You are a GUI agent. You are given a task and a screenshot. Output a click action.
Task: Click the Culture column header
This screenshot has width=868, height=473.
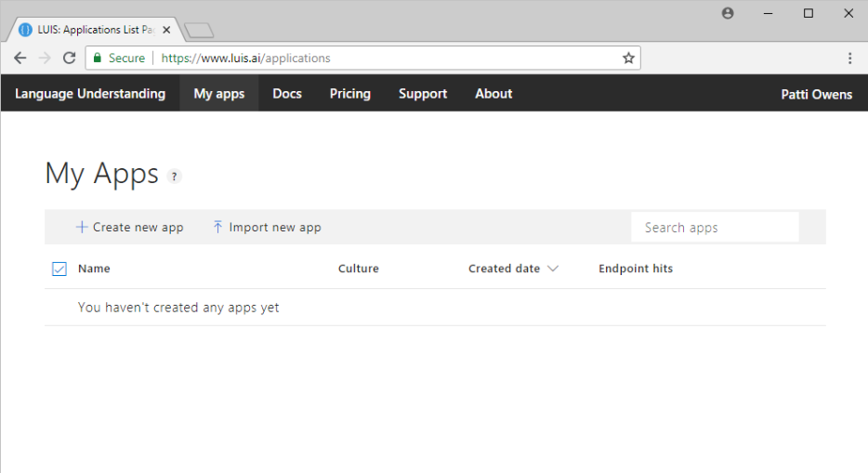pos(359,269)
